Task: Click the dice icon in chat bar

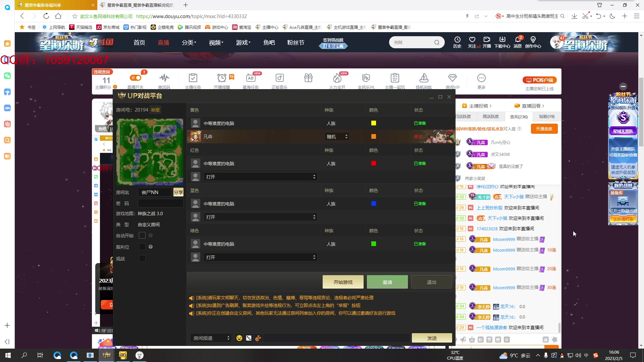Action: tap(249, 338)
